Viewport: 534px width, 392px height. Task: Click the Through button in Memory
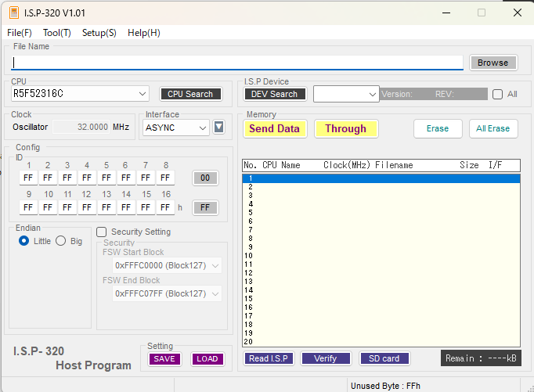point(346,128)
